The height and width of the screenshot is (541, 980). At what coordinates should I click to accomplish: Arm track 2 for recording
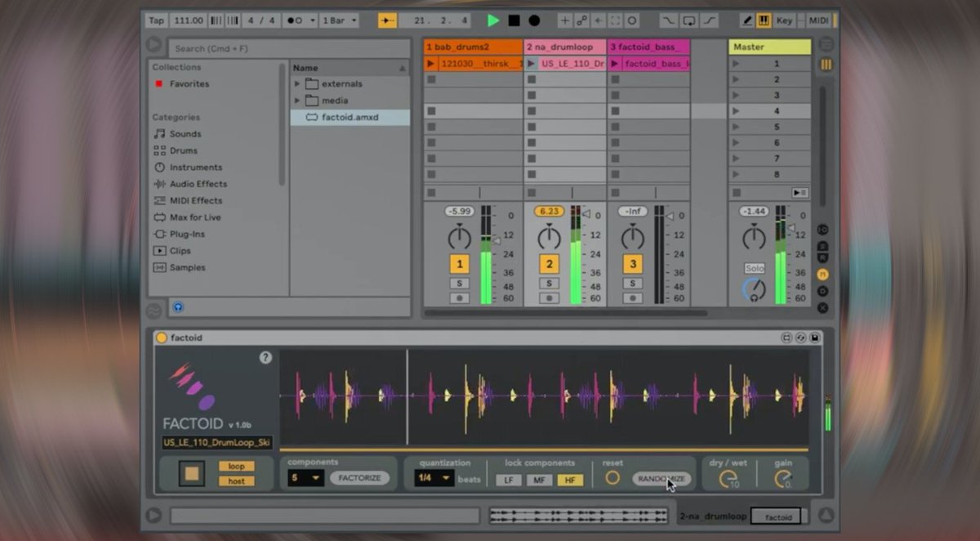pyautogui.click(x=549, y=298)
